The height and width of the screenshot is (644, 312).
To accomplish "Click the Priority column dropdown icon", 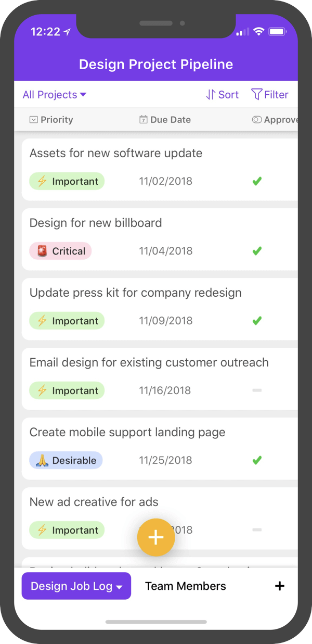I will (x=34, y=120).
